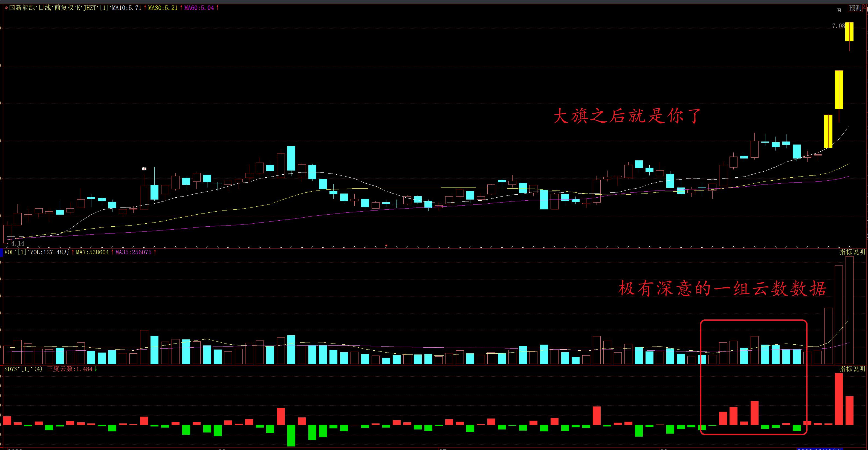Click the yellow MA30:5.21 value
Image resolution: width=868 pixels, height=450 pixels.
tap(163, 8)
